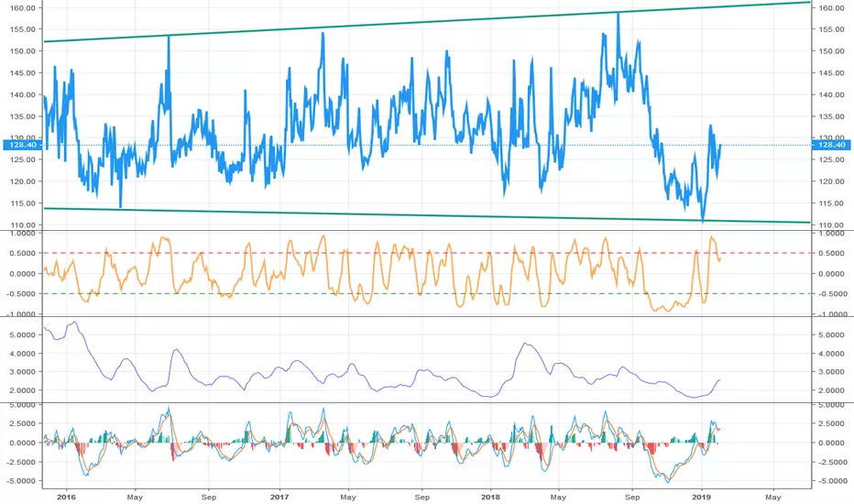Image resolution: width=854 pixels, height=504 pixels.
Task: Click the May label right after 2018
Action: 558,497
